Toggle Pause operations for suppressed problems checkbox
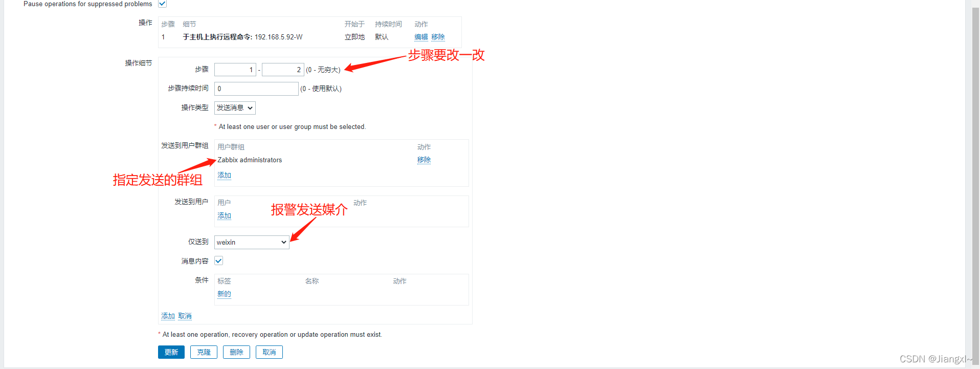The width and height of the screenshot is (980, 369). pyautogui.click(x=162, y=4)
